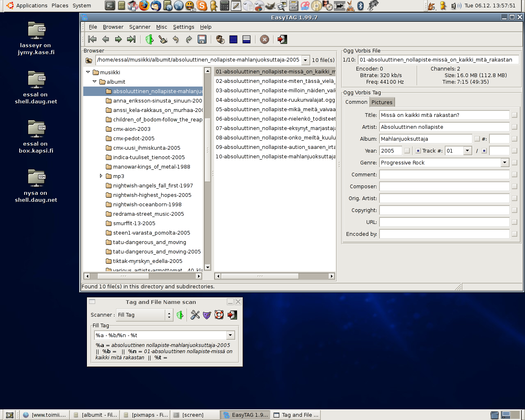Invert file selection striped icon
525x420 pixels.
(x=247, y=39)
